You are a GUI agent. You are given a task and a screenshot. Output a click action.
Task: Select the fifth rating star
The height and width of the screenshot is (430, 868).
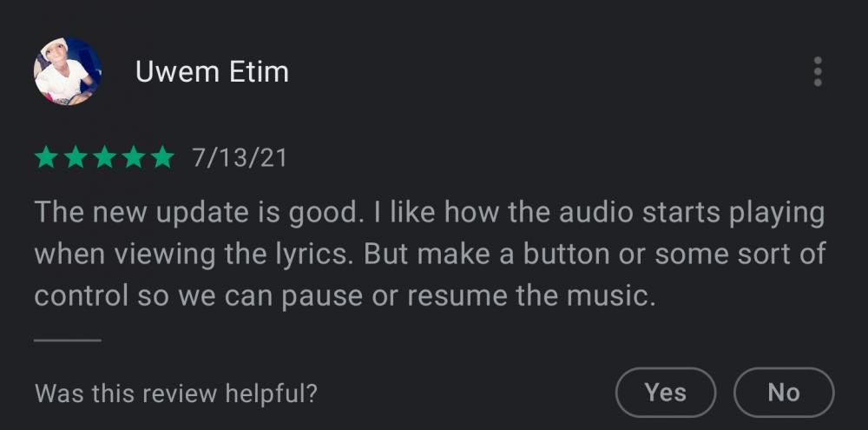161,158
